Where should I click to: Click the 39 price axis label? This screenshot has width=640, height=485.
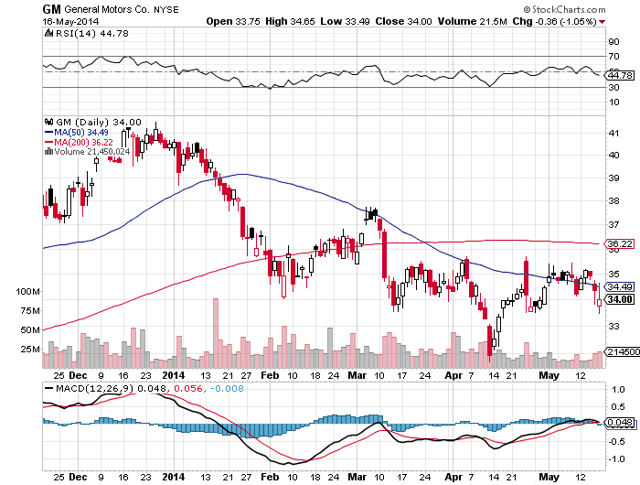(614, 178)
